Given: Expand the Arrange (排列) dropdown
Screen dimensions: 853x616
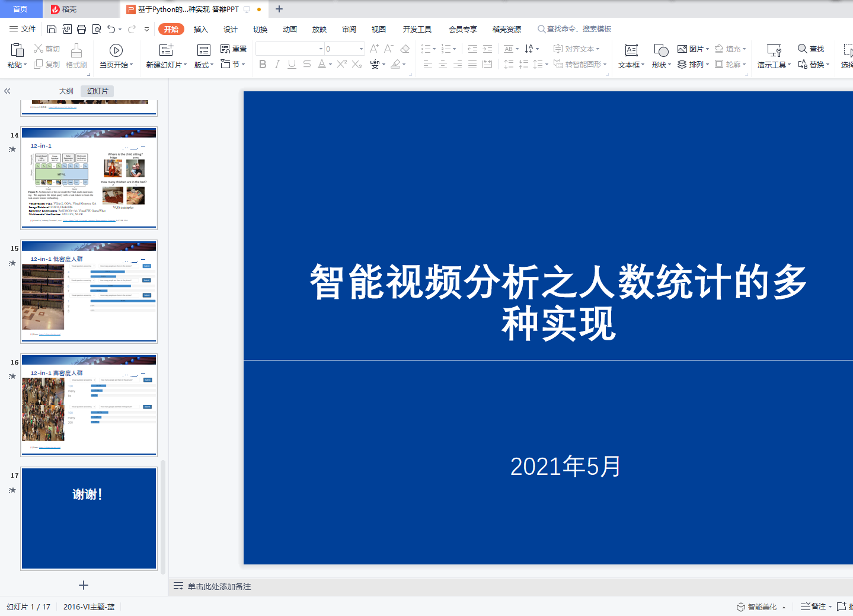Looking at the screenshot, I should click(x=707, y=64).
